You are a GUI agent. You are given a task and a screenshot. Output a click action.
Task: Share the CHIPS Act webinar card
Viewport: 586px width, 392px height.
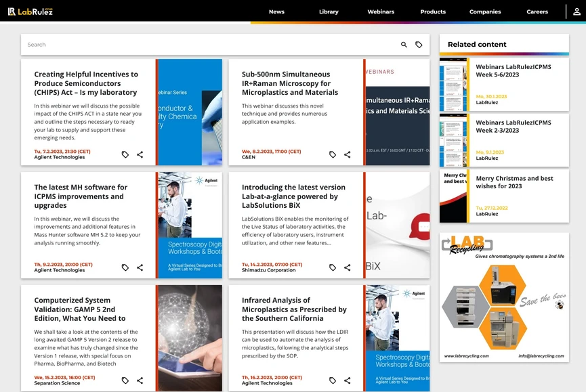tap(140, 154)
